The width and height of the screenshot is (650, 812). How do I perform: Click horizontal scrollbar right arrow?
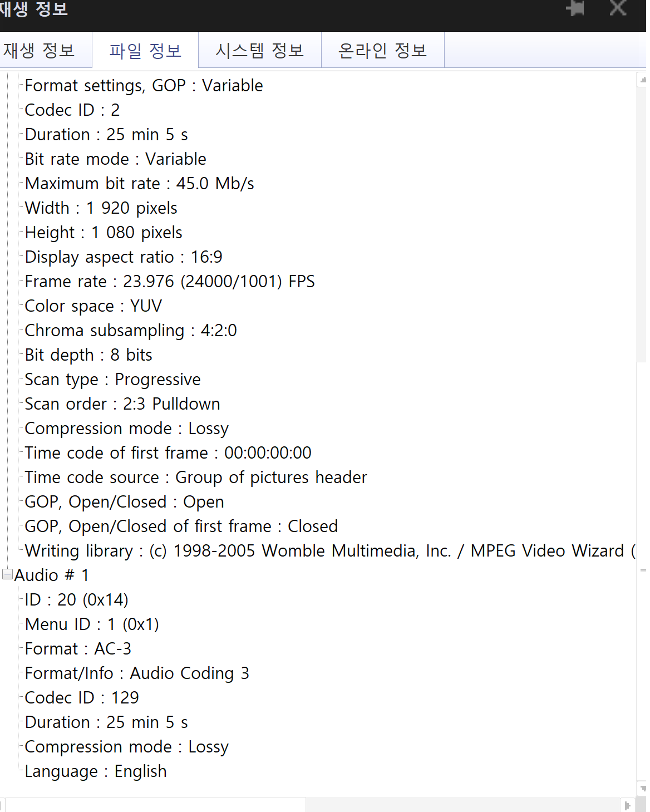point(628,805)
